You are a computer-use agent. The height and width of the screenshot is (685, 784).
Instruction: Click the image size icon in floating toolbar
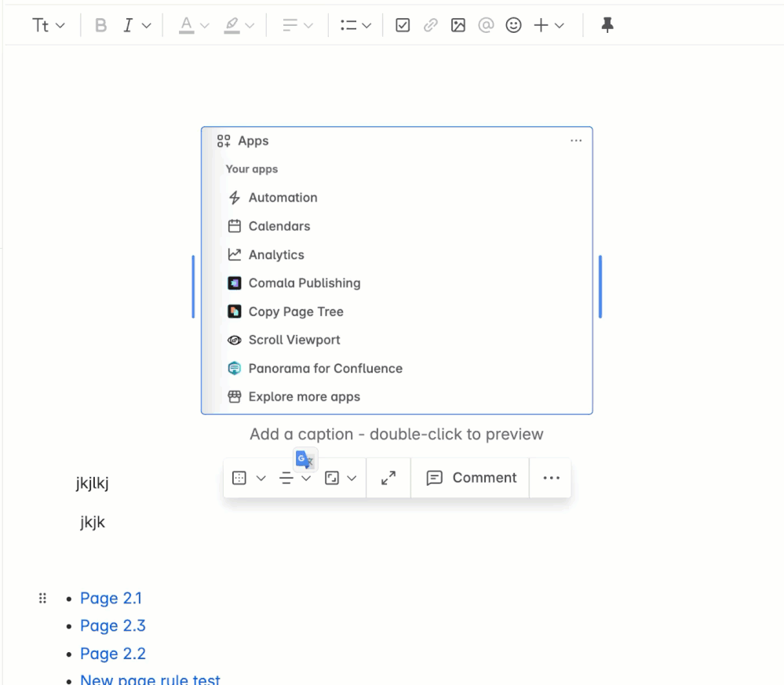[332, 478]
